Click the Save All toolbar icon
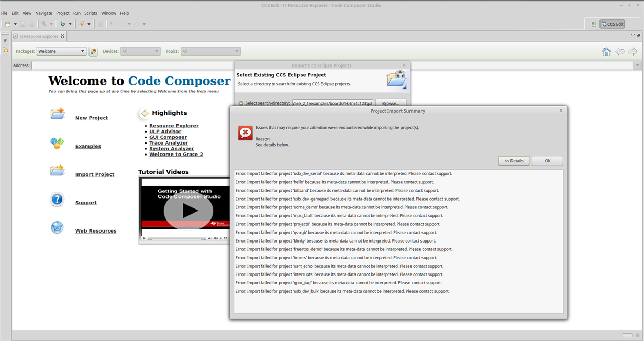 [31, 24]
